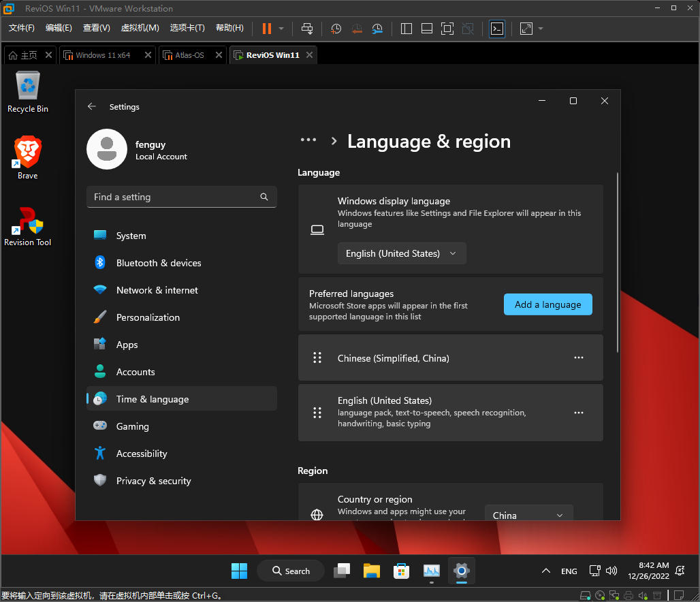Click the orange pause virtual machine button
Viewport: 700px width, 602px height.
[266, 29]
